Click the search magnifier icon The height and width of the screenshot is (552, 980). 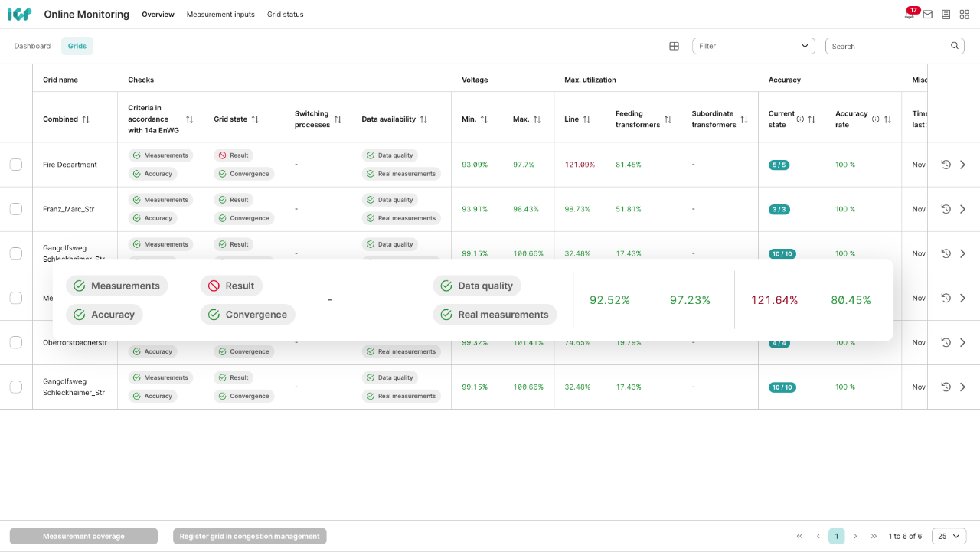point(955,46)
